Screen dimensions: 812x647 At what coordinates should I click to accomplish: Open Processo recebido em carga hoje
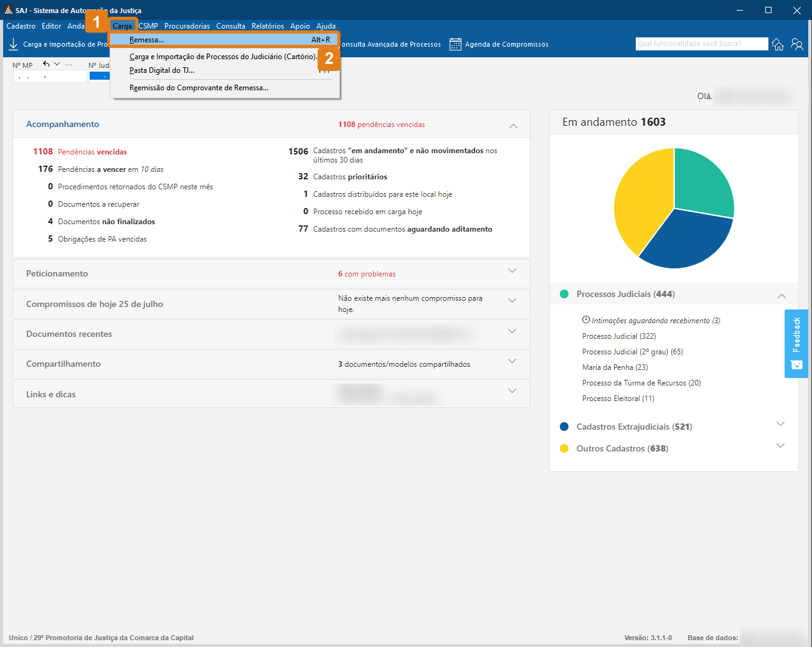click(x=362, y=212)
